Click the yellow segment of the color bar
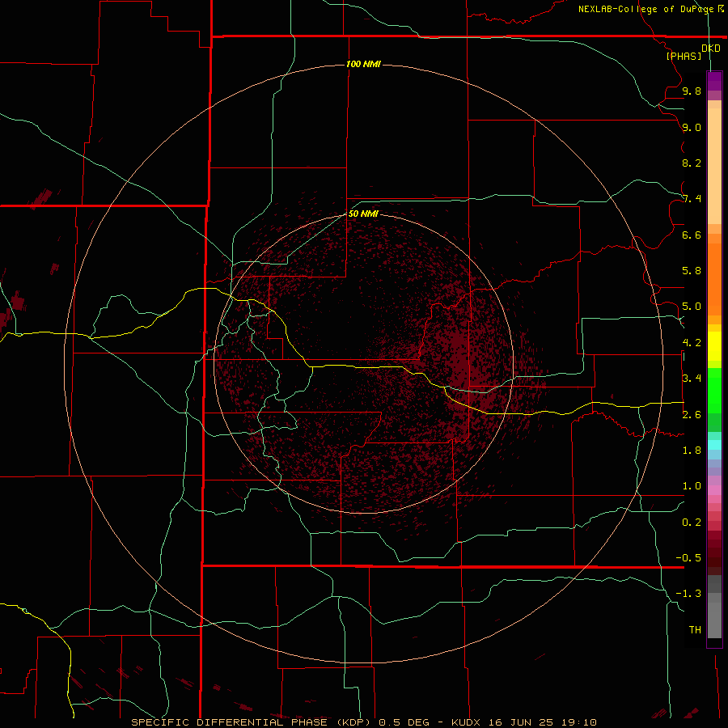The image size is (728, 728). [x=714, y=346]
